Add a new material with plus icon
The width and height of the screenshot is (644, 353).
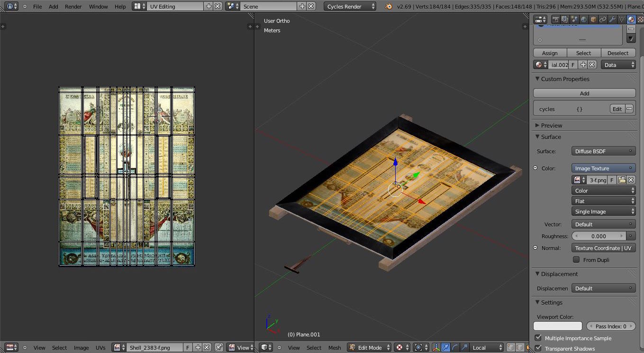(x=583, y=65)
